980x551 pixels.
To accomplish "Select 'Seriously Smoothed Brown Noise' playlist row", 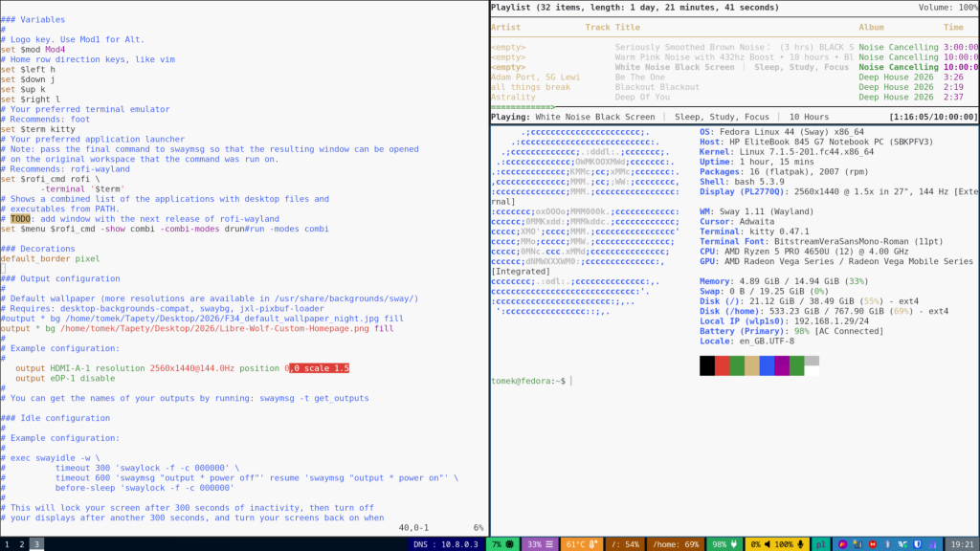I will tap(734, 47).
